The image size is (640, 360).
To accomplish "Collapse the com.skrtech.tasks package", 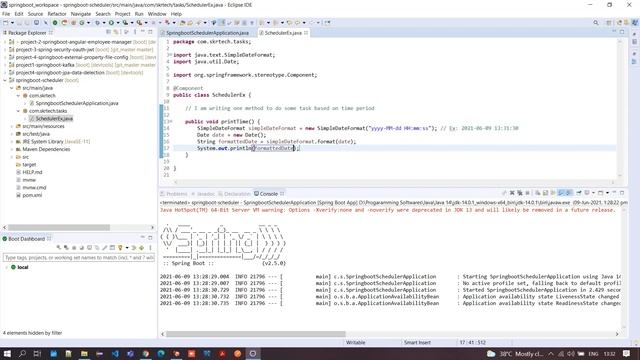I will pos(18,111).
